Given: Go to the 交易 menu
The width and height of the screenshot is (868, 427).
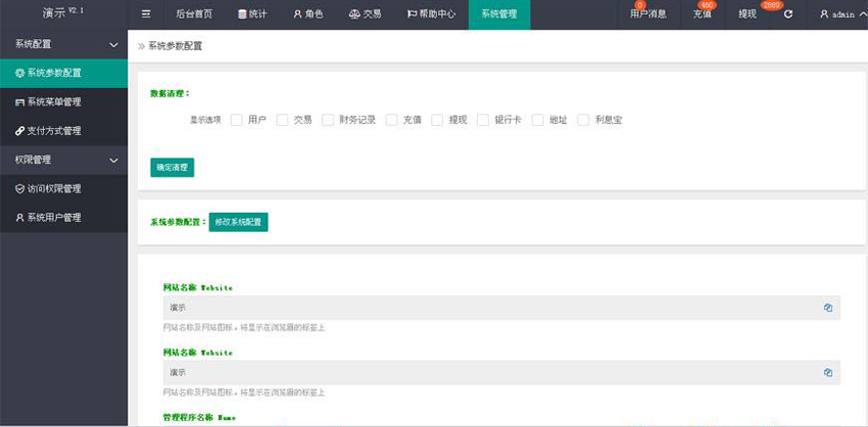Looking at the screenshot, I should pyautogui.click(x=365, y=15).
